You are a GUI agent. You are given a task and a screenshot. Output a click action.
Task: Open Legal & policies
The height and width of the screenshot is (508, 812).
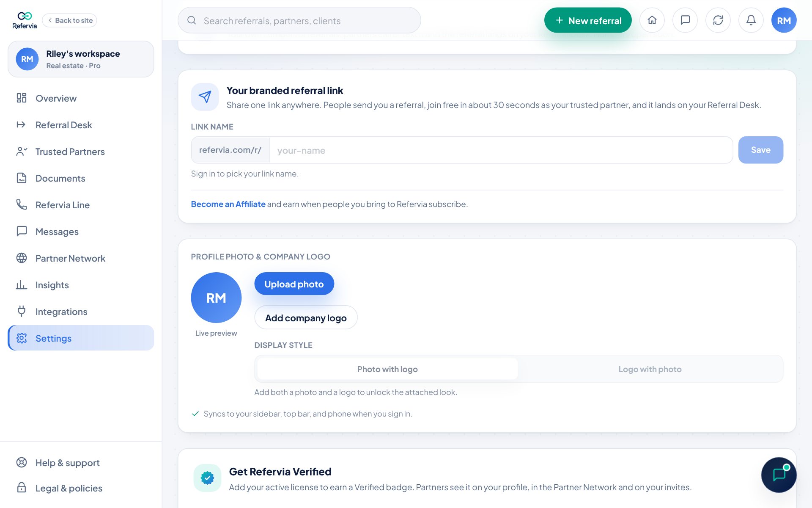pyautogui.click(x=81, y=488)
